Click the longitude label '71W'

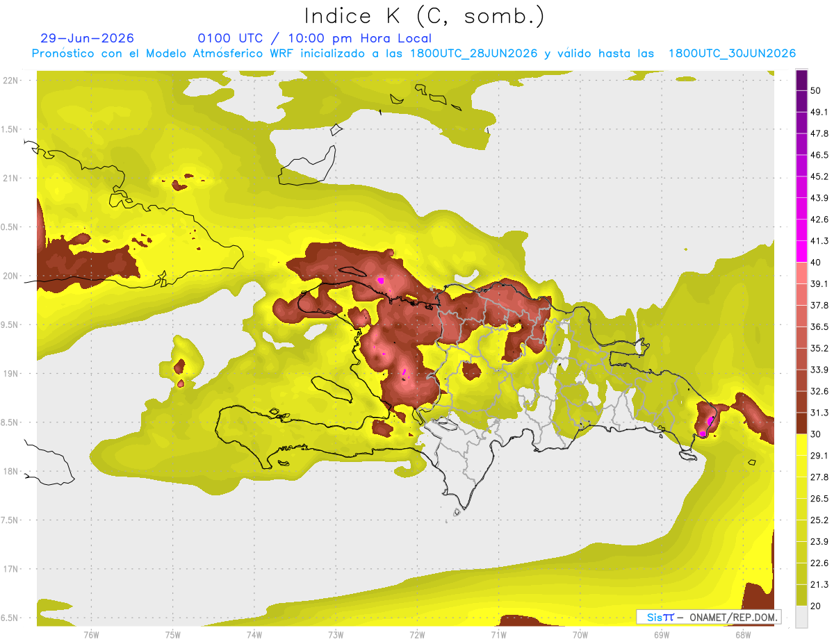pos(498,634)
